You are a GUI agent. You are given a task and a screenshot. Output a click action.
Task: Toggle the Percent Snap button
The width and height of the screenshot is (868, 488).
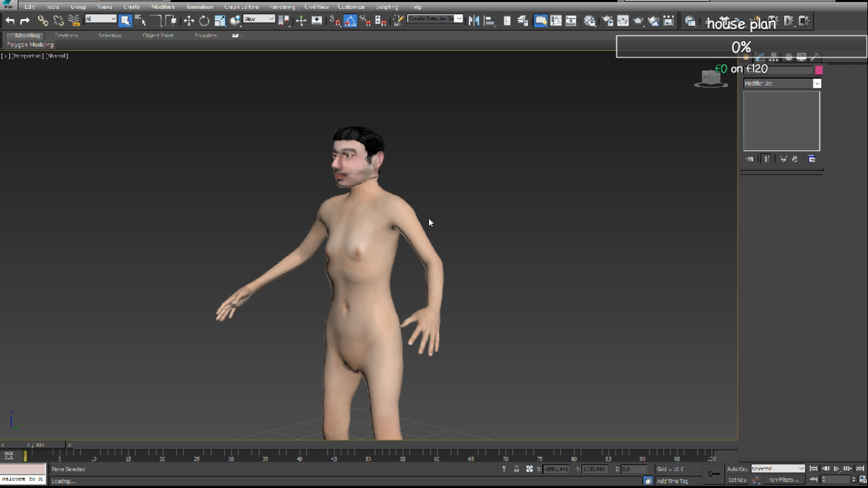tap(365, 21)
